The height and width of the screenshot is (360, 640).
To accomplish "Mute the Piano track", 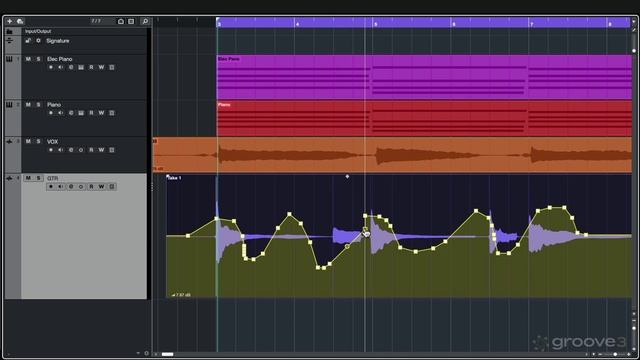I will coord(28,105).
